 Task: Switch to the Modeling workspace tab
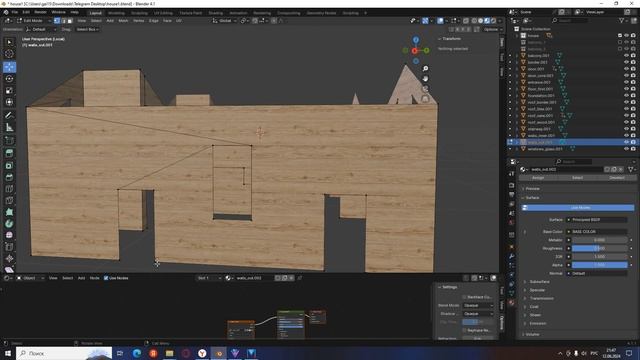pyautogui.click(x=116, y=13)
